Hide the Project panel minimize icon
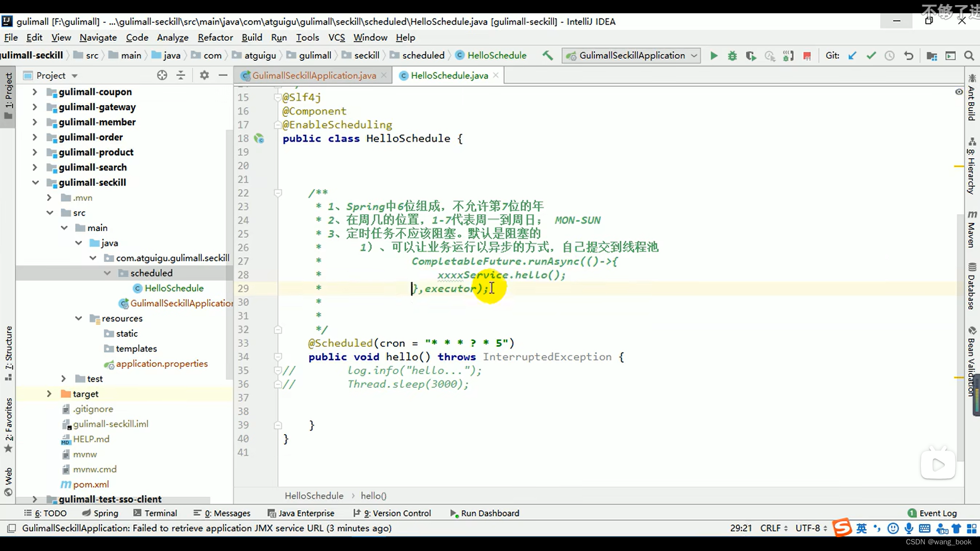980x551 pixels. (223, 76)
